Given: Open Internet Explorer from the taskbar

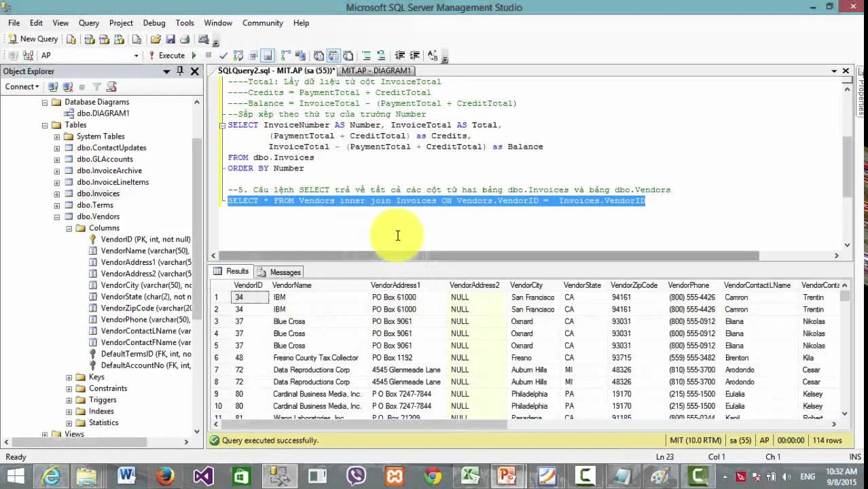Looking at the screenshot, I should [x=50, y=475].
